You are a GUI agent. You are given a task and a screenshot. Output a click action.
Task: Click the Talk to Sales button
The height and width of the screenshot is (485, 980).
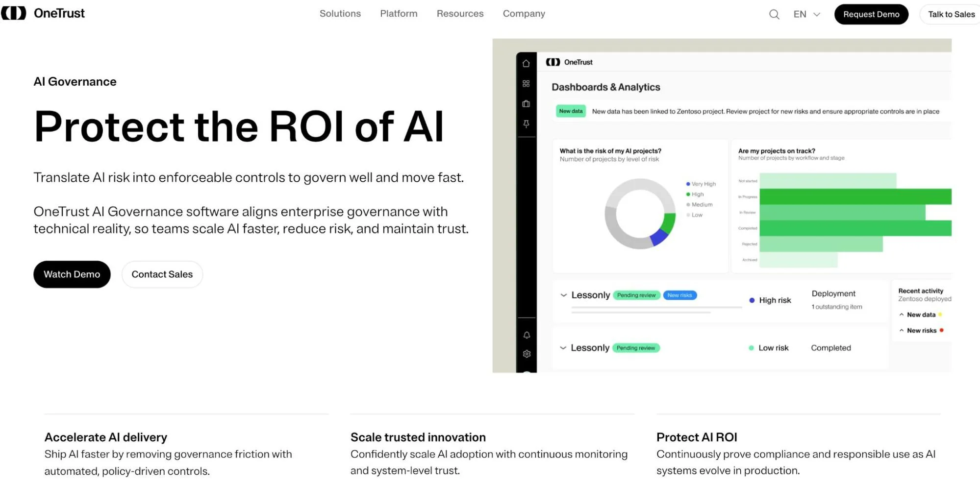coord(951,14)
